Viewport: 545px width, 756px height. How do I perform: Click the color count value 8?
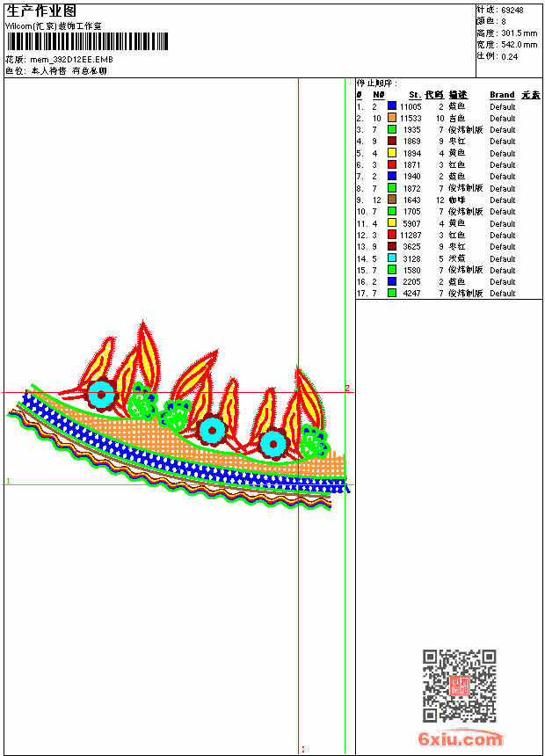[504, 22]
